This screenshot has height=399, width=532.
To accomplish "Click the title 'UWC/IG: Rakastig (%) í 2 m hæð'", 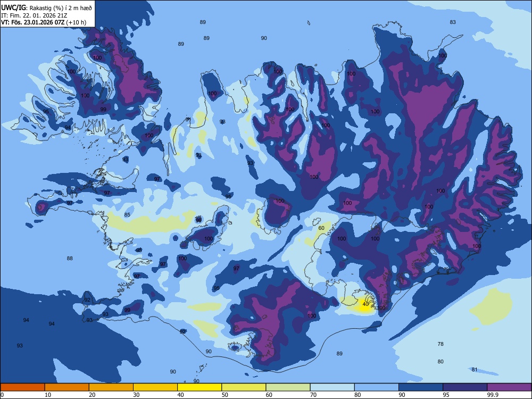I will point(46,8).
